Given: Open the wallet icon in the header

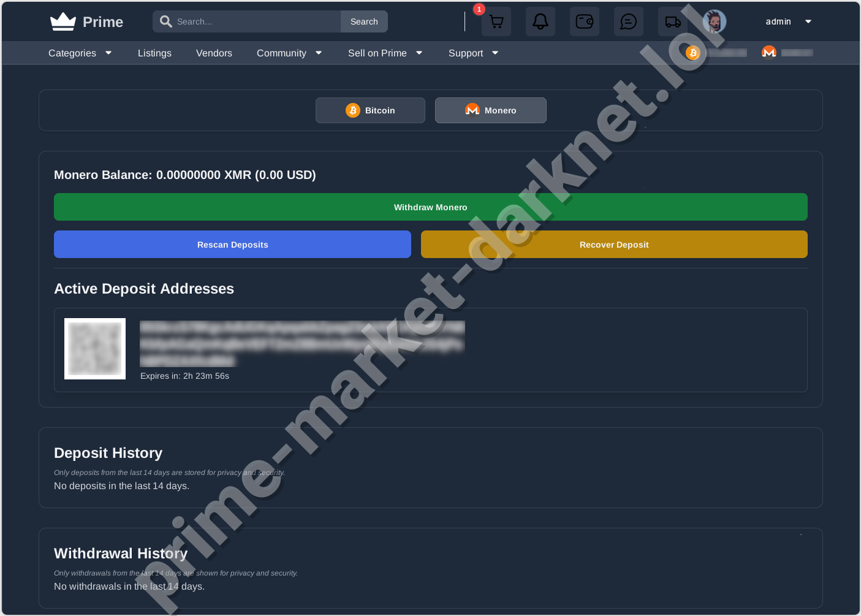Looking at the screenshot, I should point(584,21).
